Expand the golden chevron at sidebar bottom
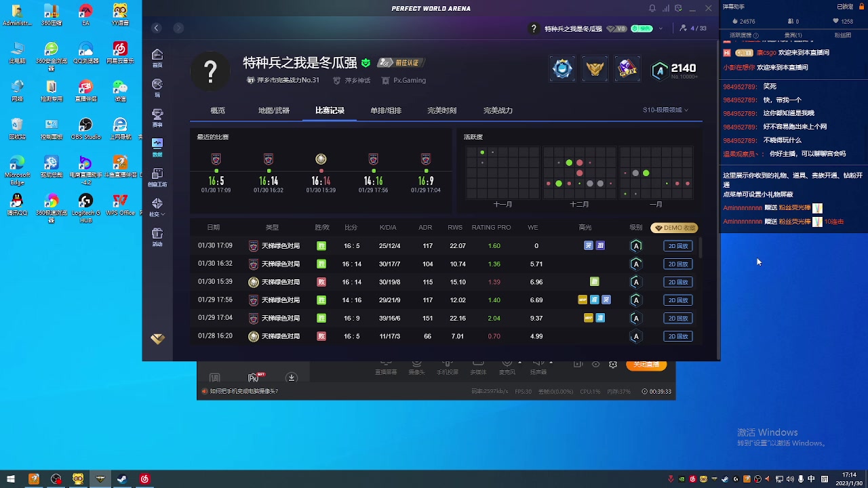This screenshot has height=488, width=868. coord(157,339)
